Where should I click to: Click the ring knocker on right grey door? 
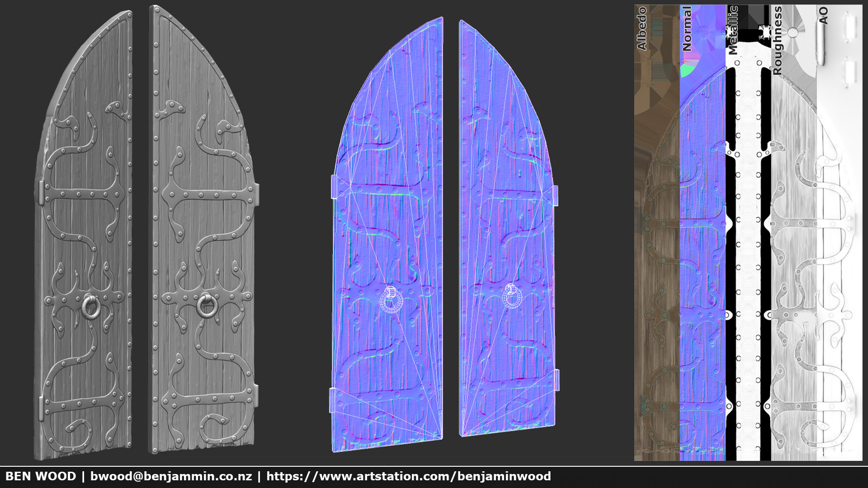point(206,305)
